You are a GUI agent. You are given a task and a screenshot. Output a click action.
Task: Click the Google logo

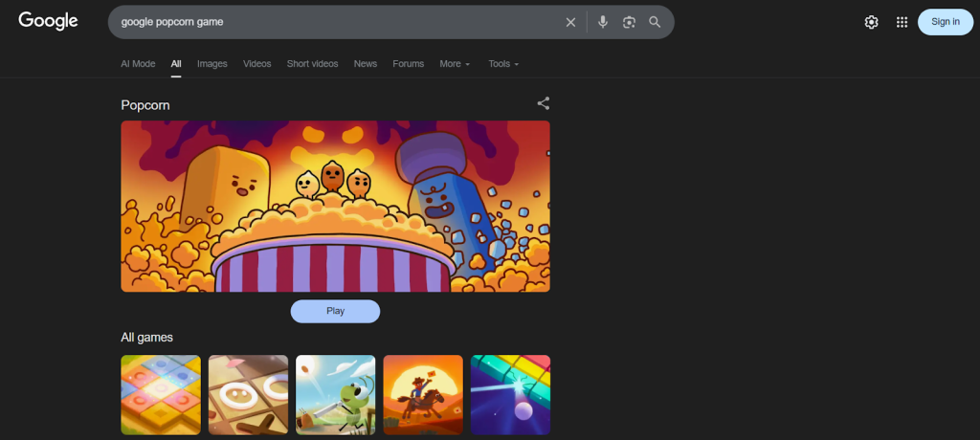point(48,21)
